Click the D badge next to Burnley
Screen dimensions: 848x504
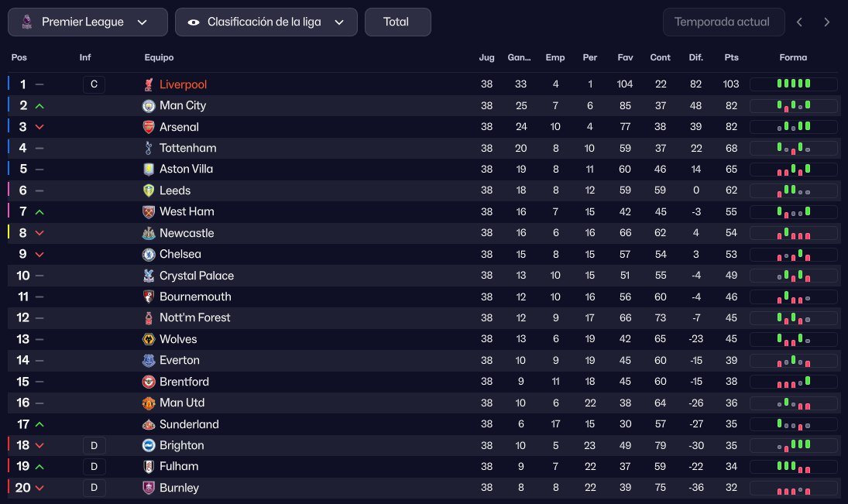(94, 488)
